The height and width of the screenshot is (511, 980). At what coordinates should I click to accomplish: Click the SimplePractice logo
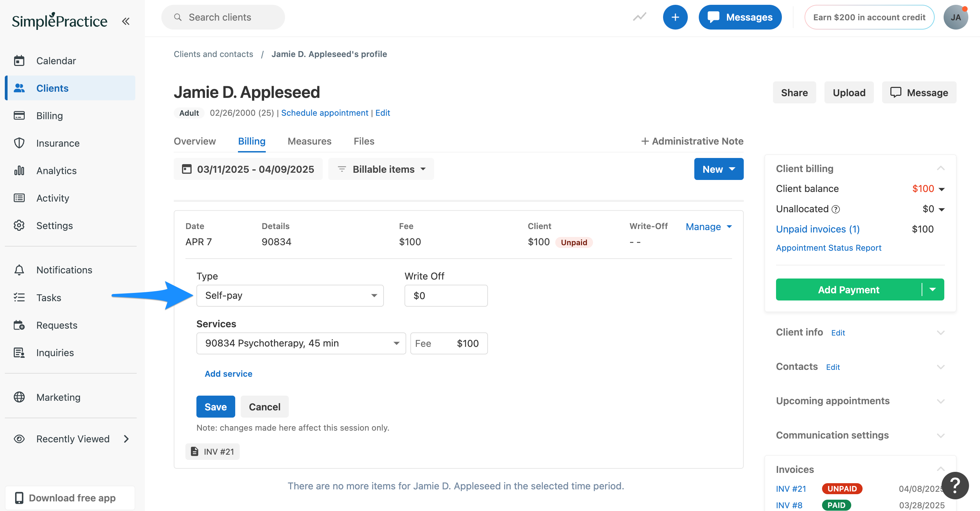coord(60,21)
